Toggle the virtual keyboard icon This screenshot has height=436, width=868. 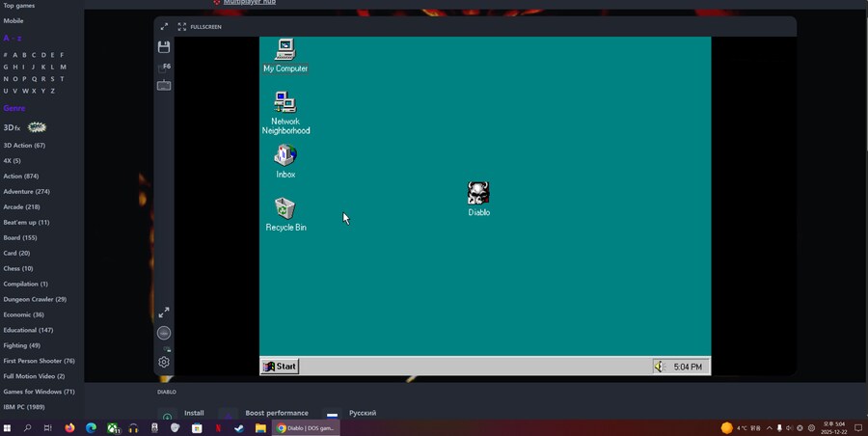[x=164, y=86]
